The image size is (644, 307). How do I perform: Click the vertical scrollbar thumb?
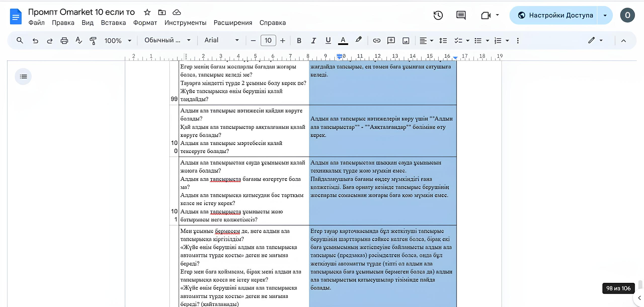point(640,285)
